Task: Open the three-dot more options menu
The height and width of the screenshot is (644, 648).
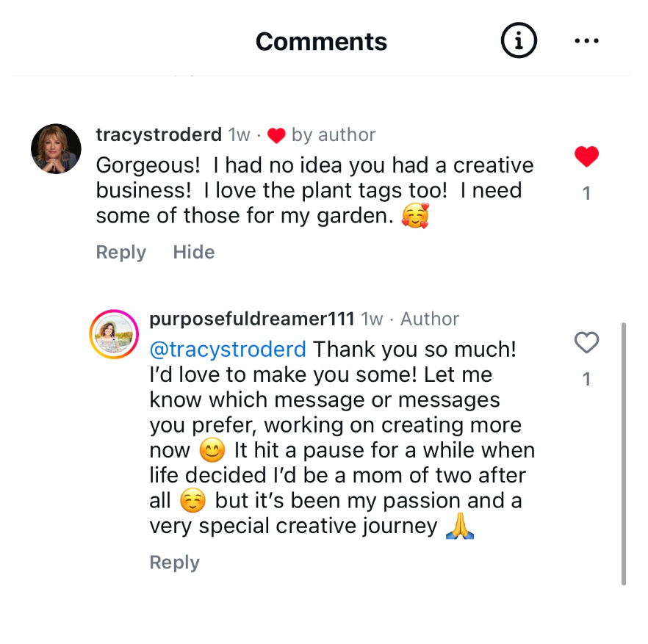Action: pos(586,42)
